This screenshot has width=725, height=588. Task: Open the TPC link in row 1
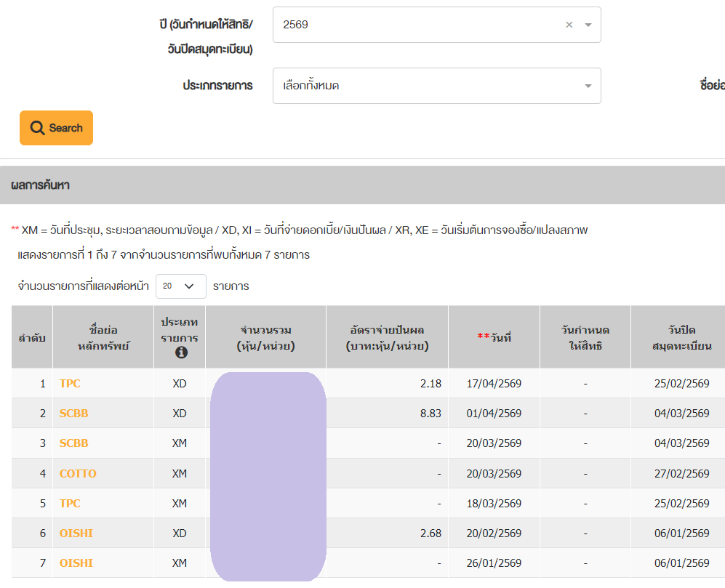click(x=70, y=383)
